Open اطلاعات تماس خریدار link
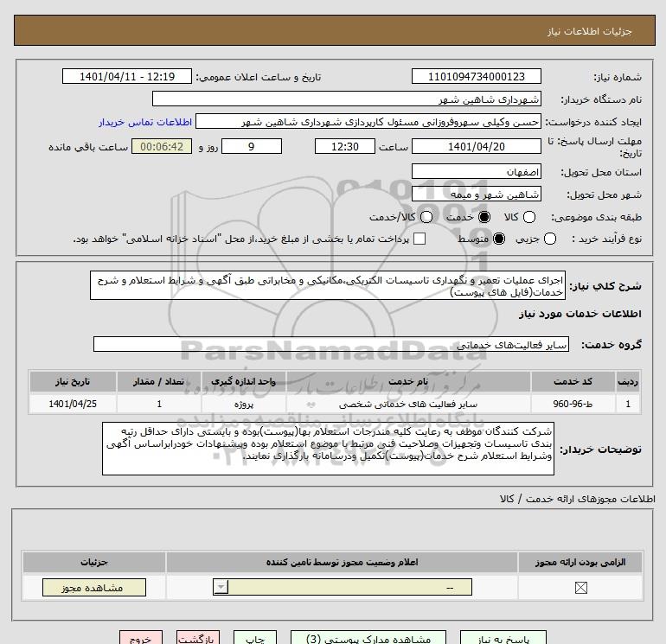Image resolution: width=666 pixels, height=644 pixels. [x=145, y=122]
